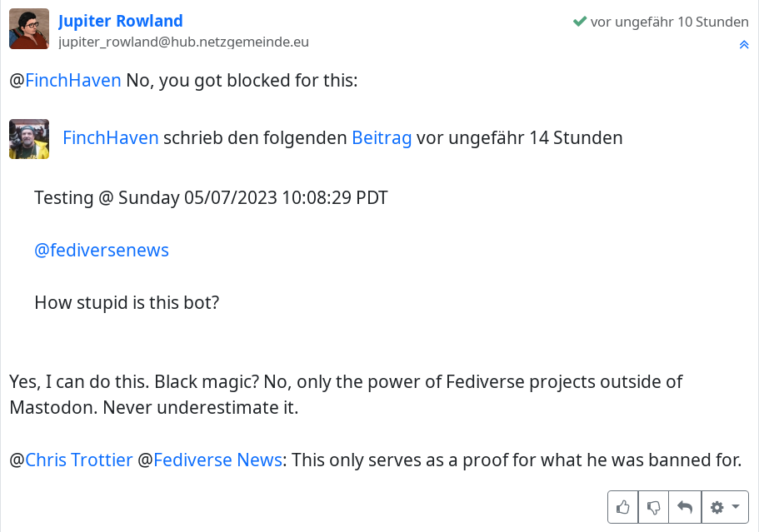Click the green delivery checkmark icon
Screen dimensions: 759x532
pos(580,22)
